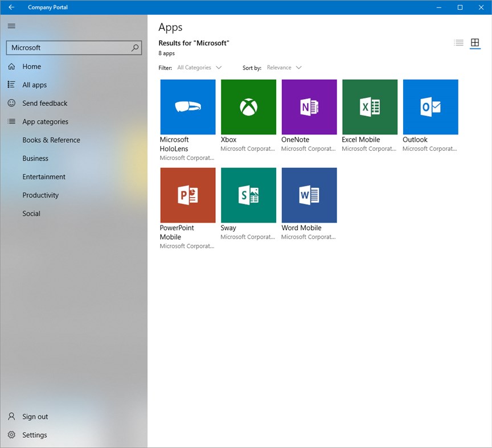Open the Outlook app tile
The height and width of the screenshot is (448, 492).
pyautogui.click(x=430, y=106)
